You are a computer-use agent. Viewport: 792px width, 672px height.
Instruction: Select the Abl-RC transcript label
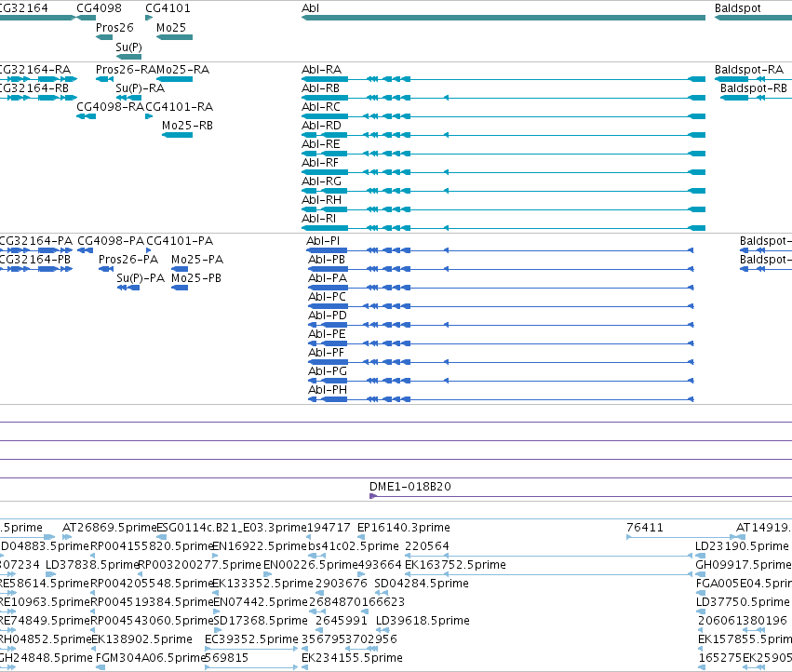click(321, 107)
